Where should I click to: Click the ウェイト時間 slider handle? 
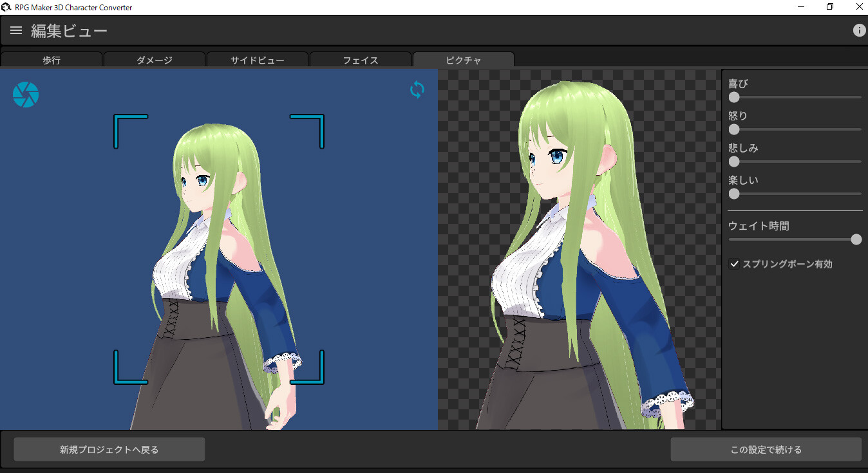[856, 239]
